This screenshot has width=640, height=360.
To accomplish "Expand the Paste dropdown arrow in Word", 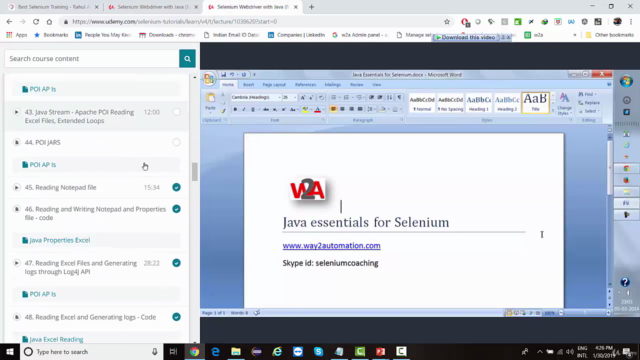I will tap(210, 113).
